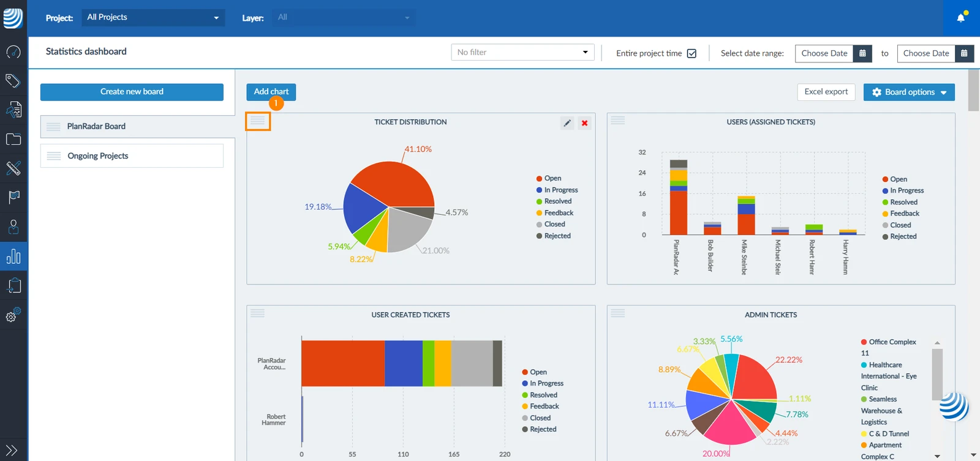Click the Admin Tickets legend scrollbar thumb
Screen dimensions: 980x461
(x=937, y=374)
